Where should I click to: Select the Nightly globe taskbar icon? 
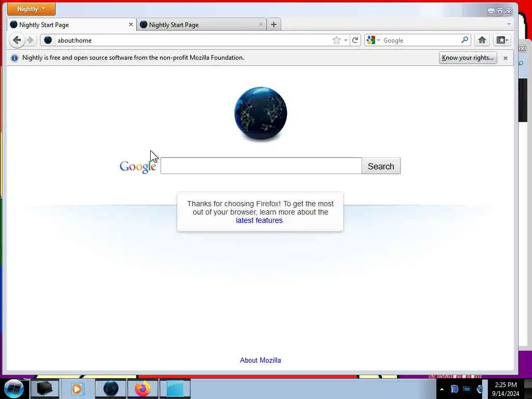click(x=111, y=389)
